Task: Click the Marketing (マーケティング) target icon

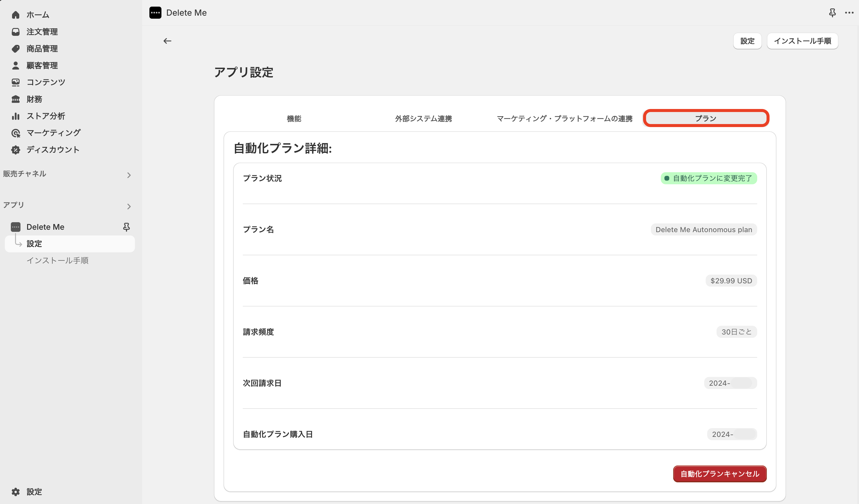Action: 16,133
